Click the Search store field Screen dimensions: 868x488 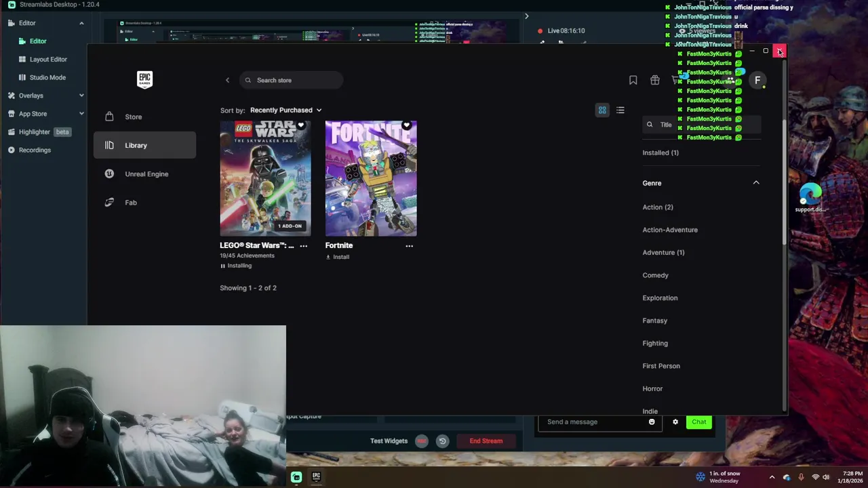(x=291, y=80)
